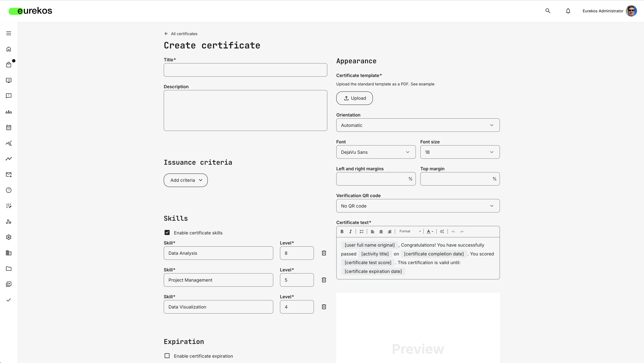The height and width of the screenshot is (363, 644).
Task: Open the Format menu in editor toolbar
Action: pos(410,231)
